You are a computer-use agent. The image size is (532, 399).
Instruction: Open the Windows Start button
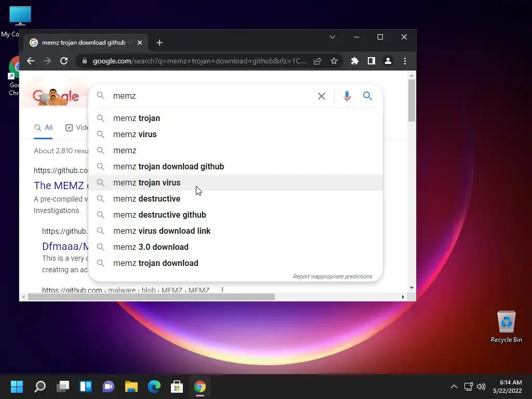click(17, 387)
